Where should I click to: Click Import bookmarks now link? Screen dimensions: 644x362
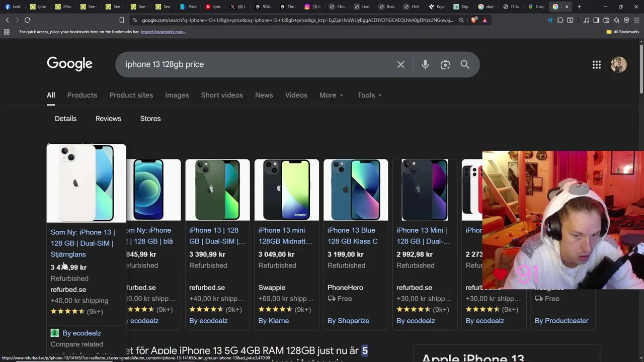point(163,32)
